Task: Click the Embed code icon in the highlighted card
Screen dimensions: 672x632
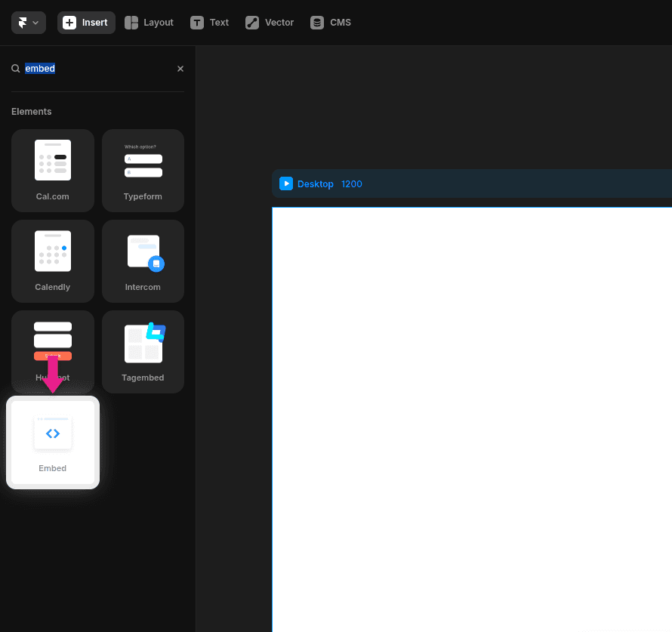Action: point(52,433)
